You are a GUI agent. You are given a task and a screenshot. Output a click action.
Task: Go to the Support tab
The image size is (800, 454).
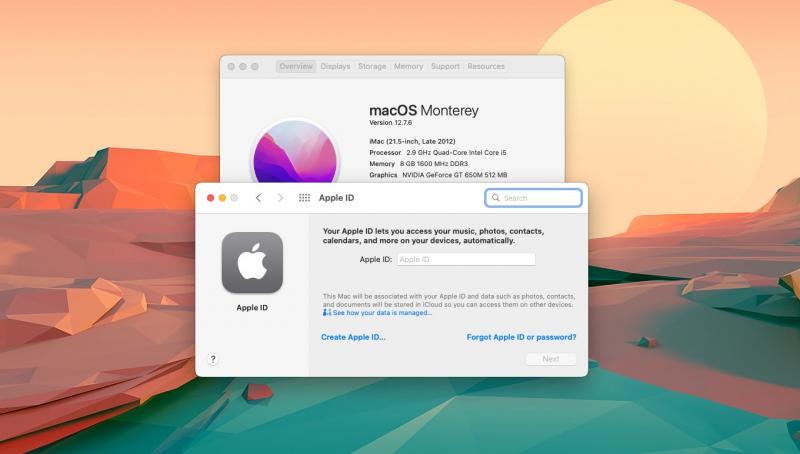tap(445, 66)
